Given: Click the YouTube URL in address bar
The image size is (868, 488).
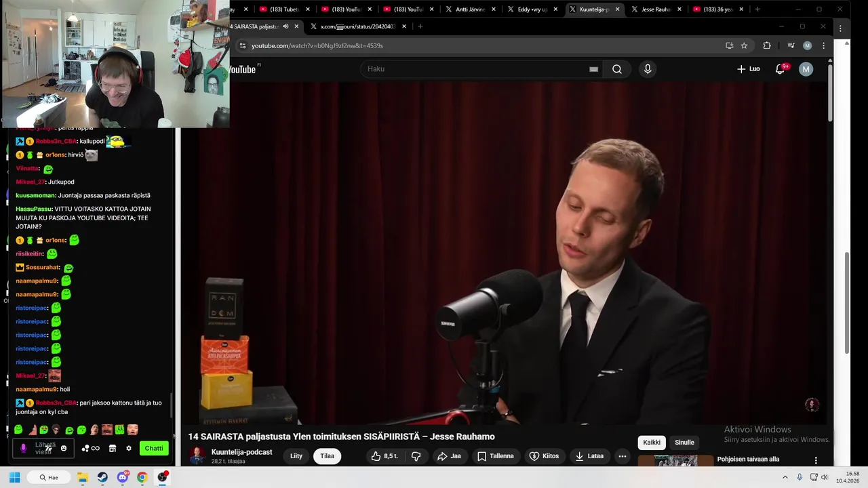Looking at the screenshot, I should pos(317,45).
